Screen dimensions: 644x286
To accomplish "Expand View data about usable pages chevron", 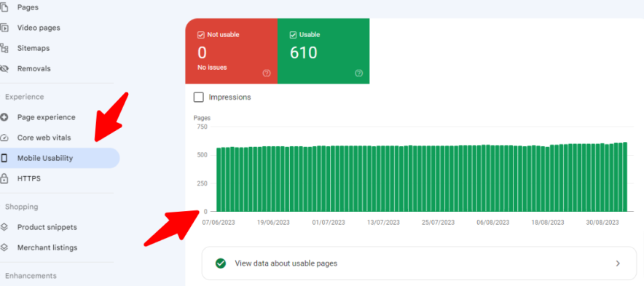I will (x=618, y=263).
